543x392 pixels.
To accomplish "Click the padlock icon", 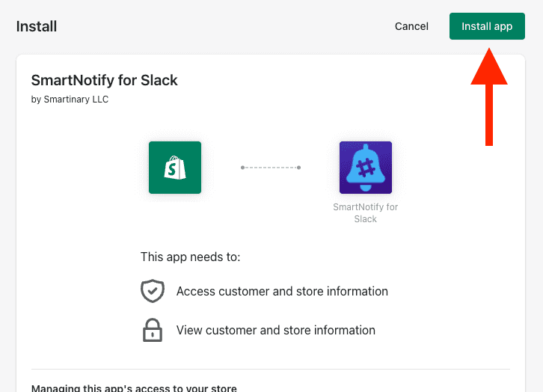I will click(x=153, y=330).
